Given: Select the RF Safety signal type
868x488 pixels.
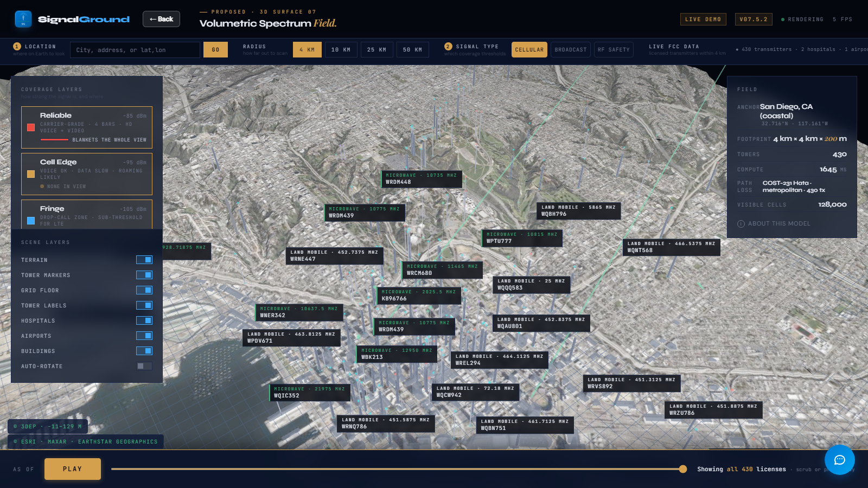Looking at the screenshot, I should (x=614, y=50).
